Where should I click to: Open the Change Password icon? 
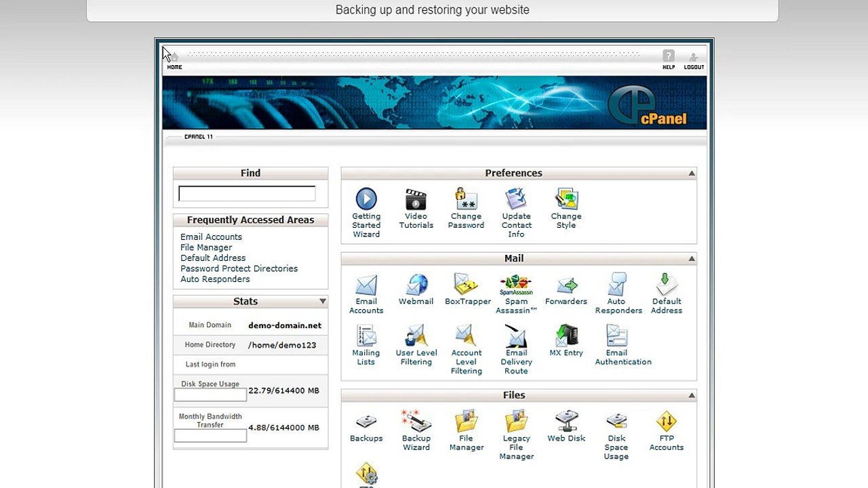466,199
